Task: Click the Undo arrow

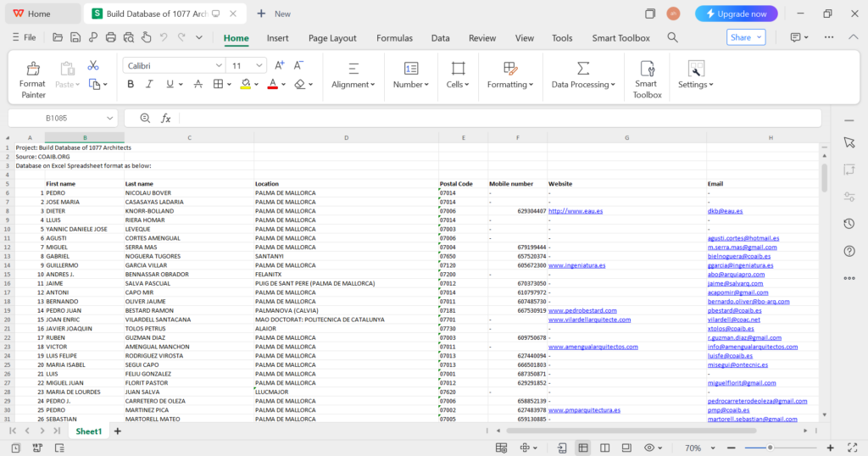Action: click(164, 37)
